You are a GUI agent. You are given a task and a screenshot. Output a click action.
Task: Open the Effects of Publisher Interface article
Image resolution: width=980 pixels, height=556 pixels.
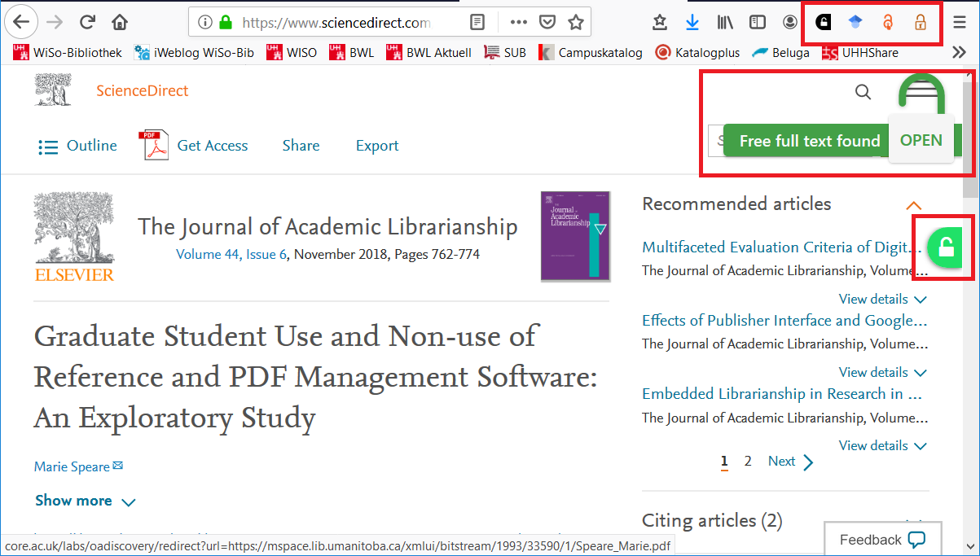tap(784, 320)
